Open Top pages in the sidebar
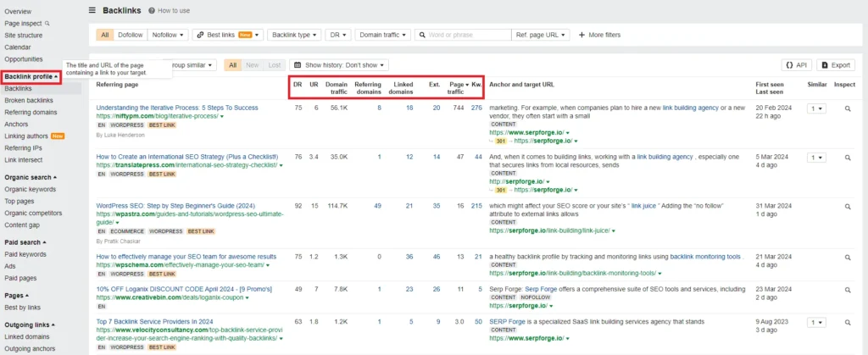The image size is (868, 355). point(19,202)
